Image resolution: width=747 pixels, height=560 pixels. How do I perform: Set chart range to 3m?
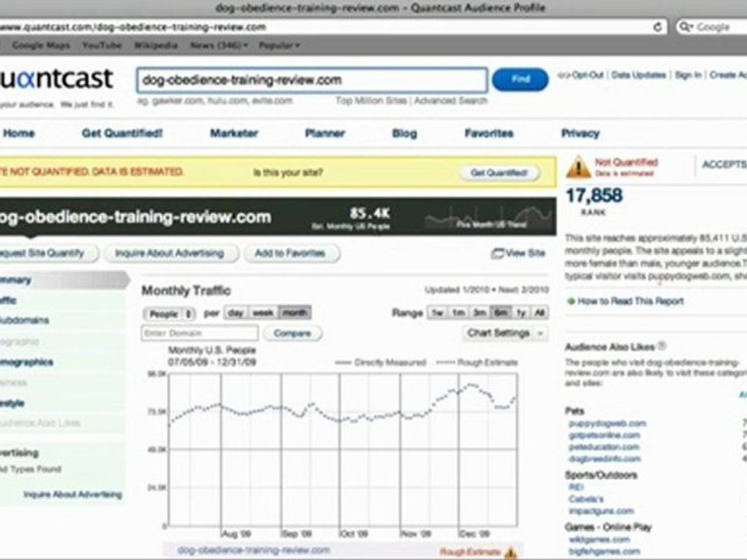point(479,313)
